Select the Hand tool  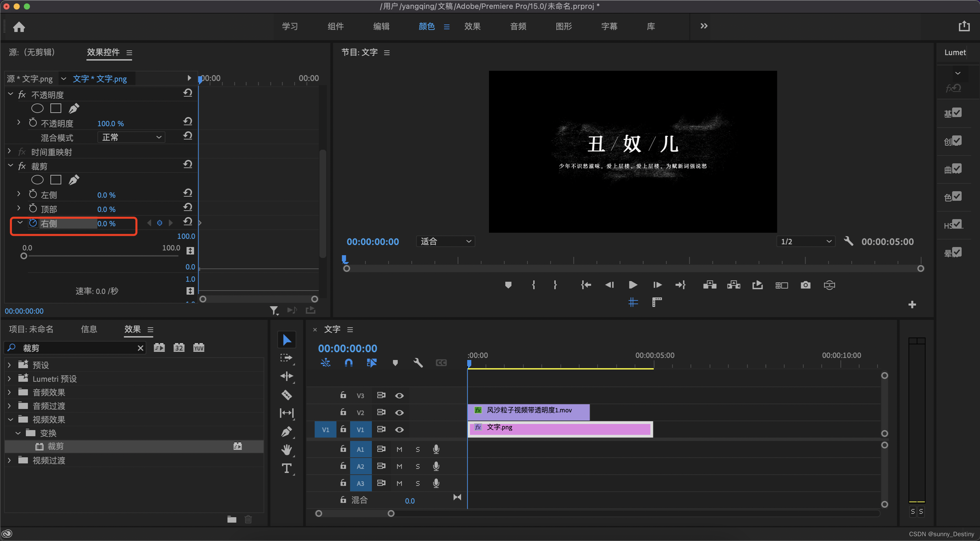coord(287,450)
